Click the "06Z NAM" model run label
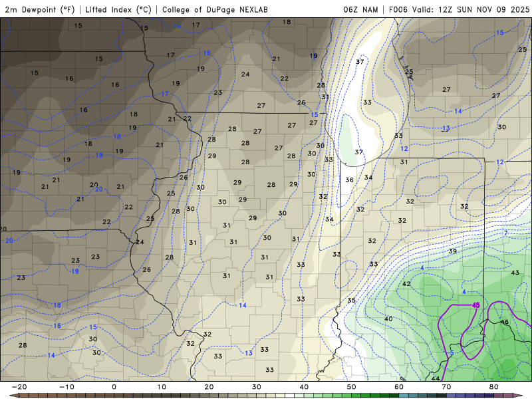Viewport: 532px width, 399px height. click(x=360, y=9)
